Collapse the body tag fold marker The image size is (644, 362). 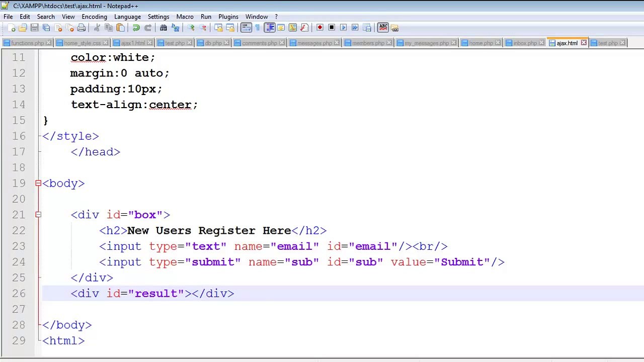(x=38, y=184)
